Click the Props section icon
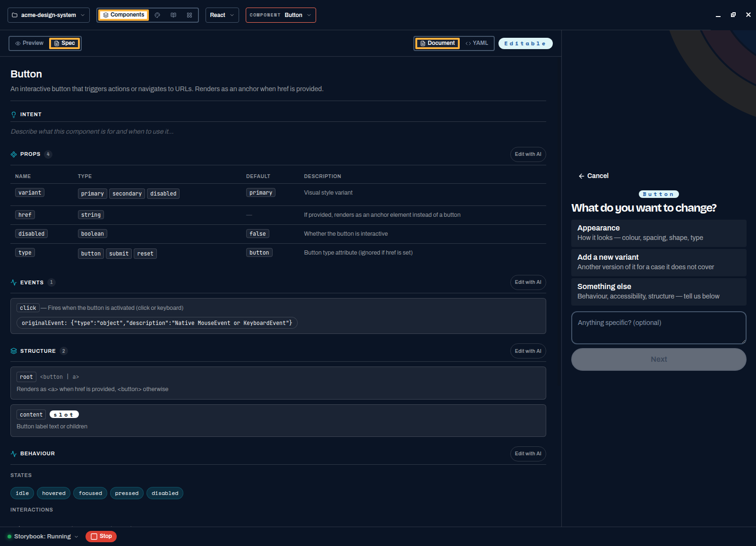 tap(14, 154)
